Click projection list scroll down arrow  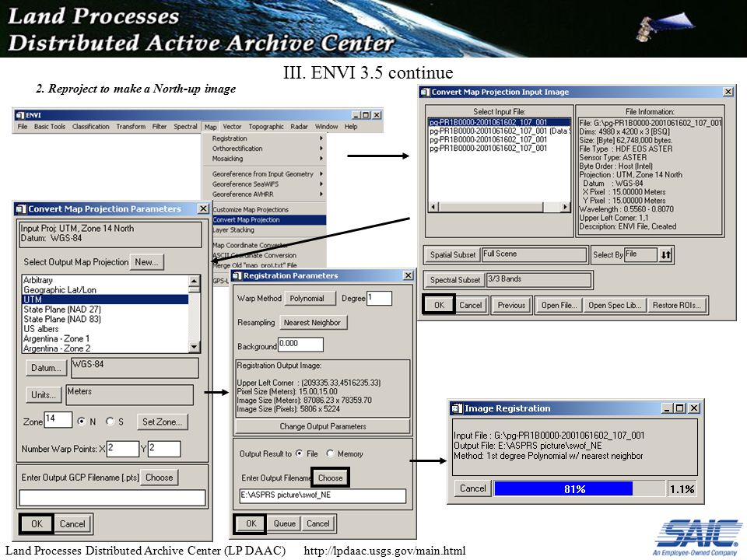tap(195, 347)
